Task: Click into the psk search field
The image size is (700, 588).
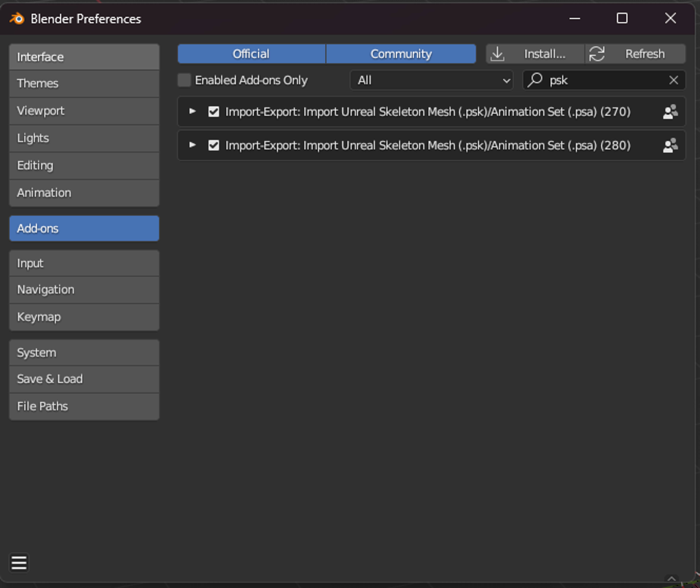Action: pyautogui.click(x=604, y=80)
